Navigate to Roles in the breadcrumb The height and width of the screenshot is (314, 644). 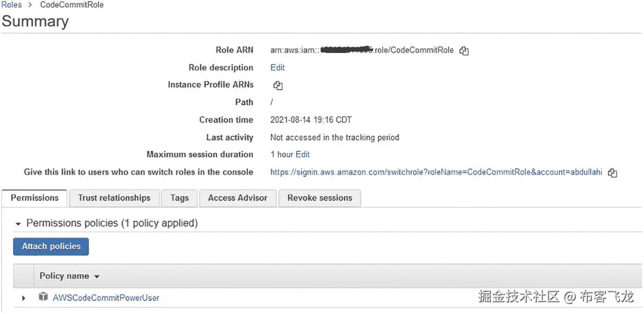(x=11, y=5)
